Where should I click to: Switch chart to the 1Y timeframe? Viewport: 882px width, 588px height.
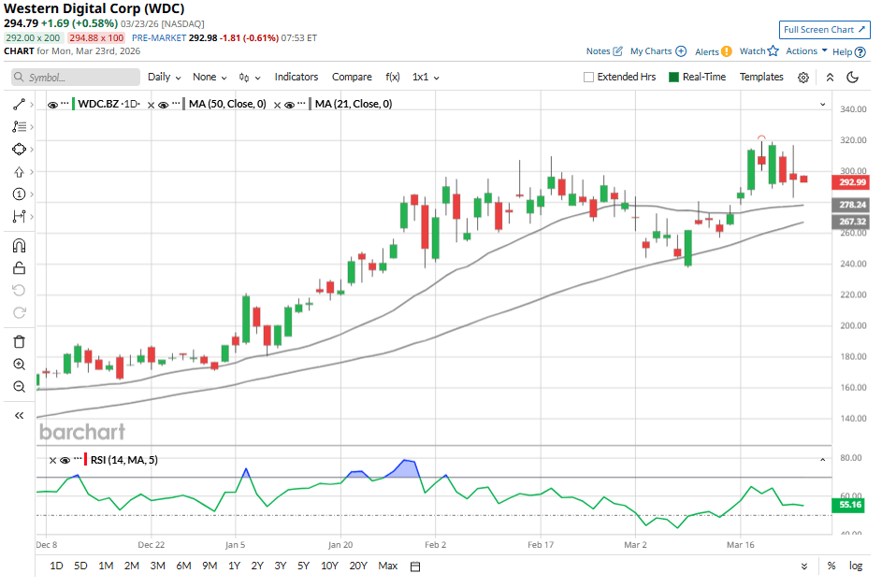coord(234,566)
